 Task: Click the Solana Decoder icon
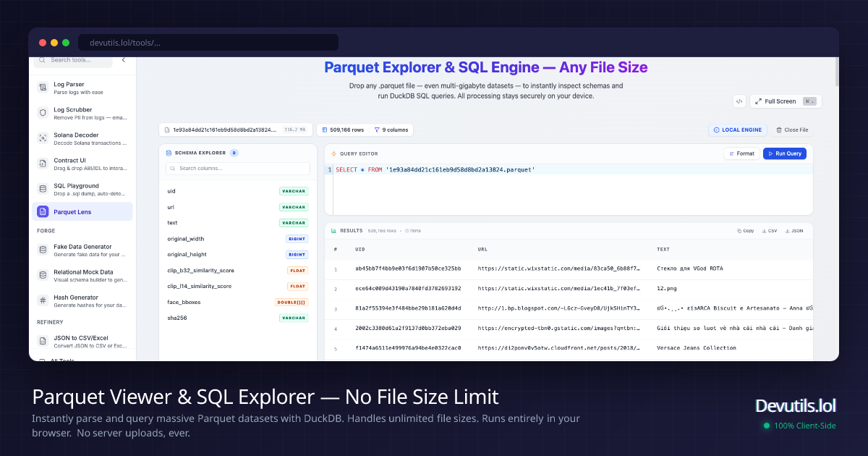[43, 138]
